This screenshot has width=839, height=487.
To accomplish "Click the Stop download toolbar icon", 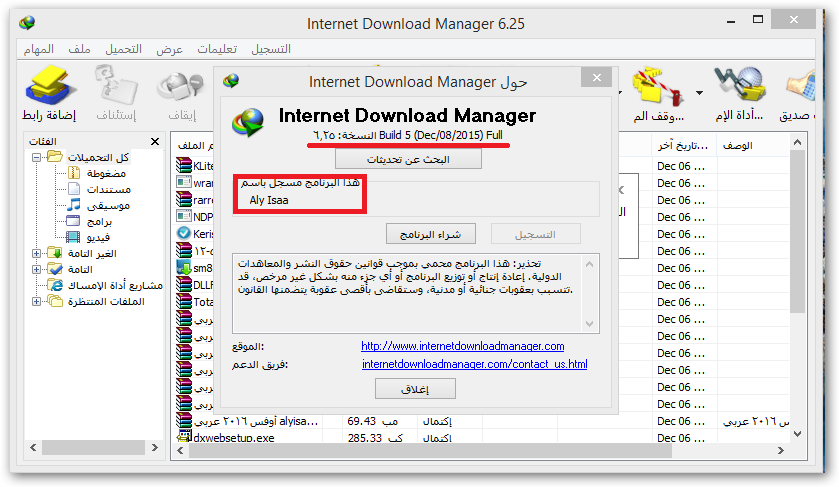I will (181, 95).
